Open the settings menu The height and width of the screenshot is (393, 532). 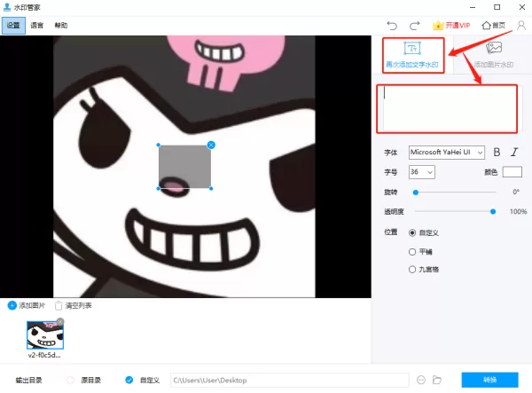(x=13, y=26)
